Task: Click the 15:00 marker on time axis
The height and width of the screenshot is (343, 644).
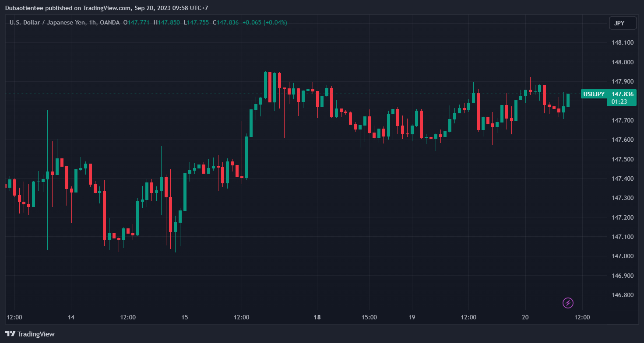Action: click(x=369, y=317)
